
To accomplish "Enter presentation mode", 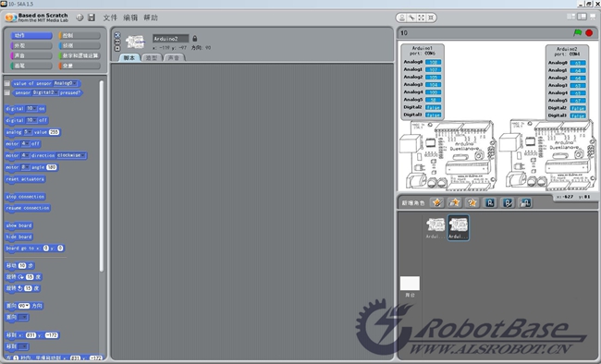I will coord(593,17).
